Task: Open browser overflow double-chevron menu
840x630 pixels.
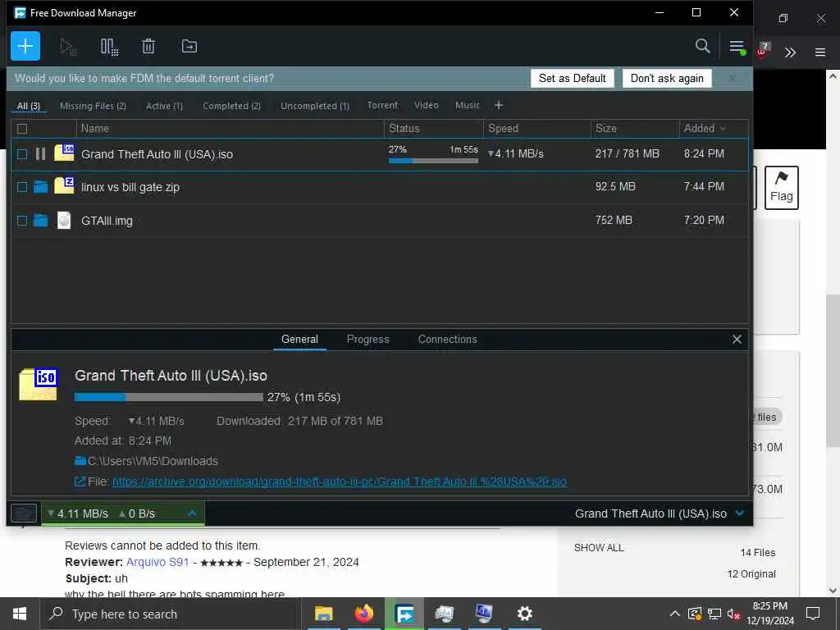Action: coord(790,52)
